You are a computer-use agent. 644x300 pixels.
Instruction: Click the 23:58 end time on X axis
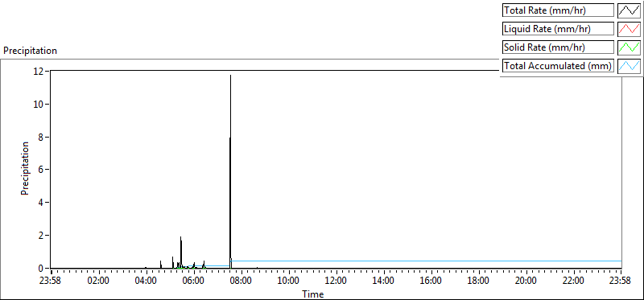tap(621, 281)
